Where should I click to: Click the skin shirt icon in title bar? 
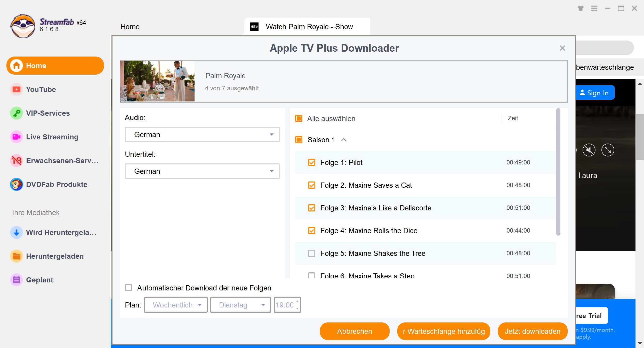coord(581,8)
